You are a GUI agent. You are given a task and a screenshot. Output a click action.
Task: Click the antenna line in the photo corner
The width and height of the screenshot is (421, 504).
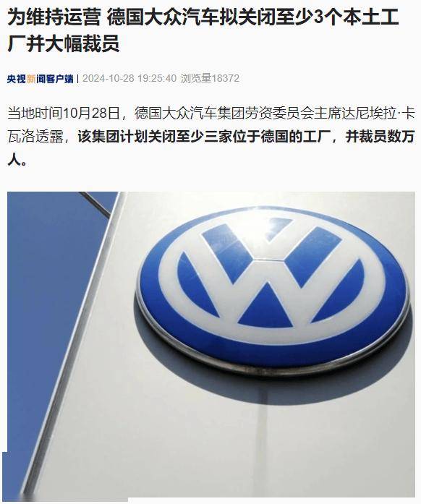coord(95,204)
